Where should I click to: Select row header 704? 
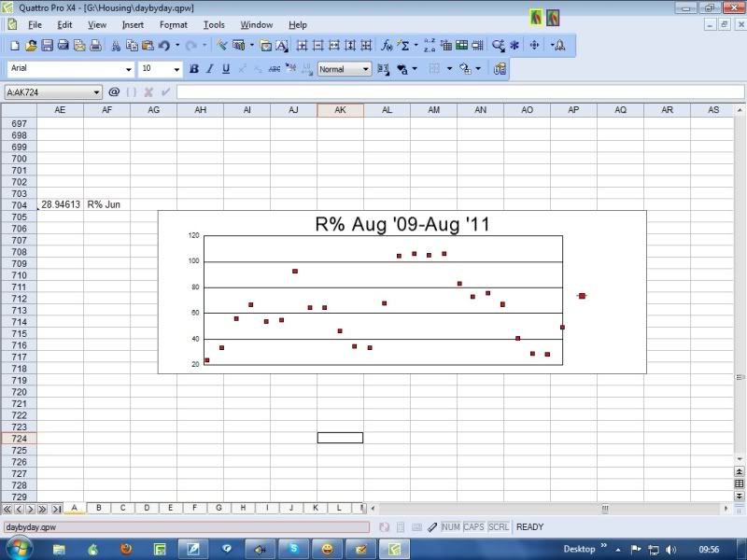[19, 204]
